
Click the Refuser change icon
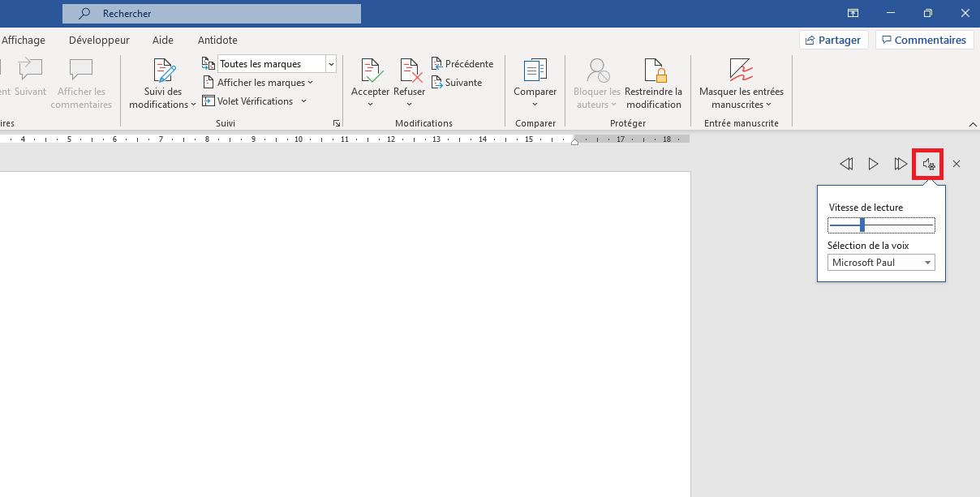[410, 71]
